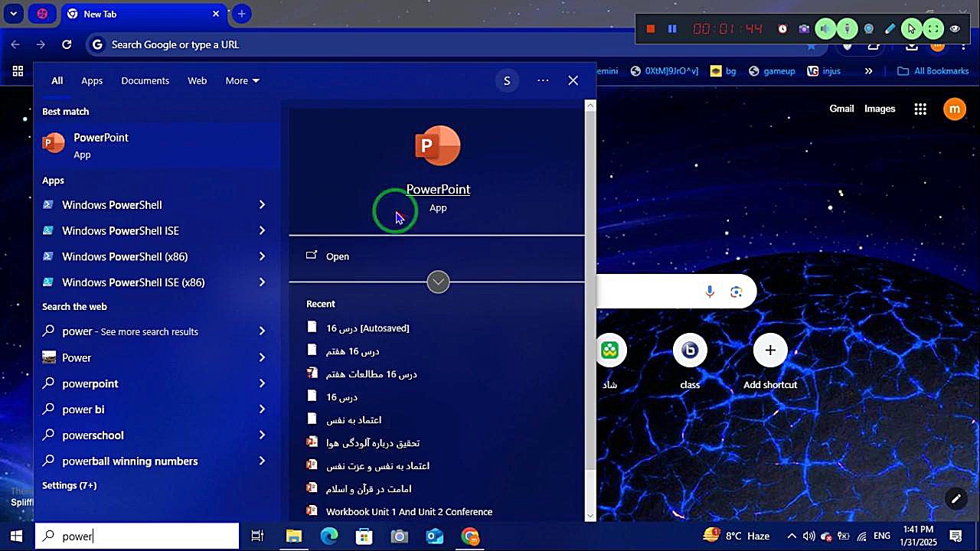980x551 pixels.
Task: Select the All search filter tab
Action: click(57, 80)
